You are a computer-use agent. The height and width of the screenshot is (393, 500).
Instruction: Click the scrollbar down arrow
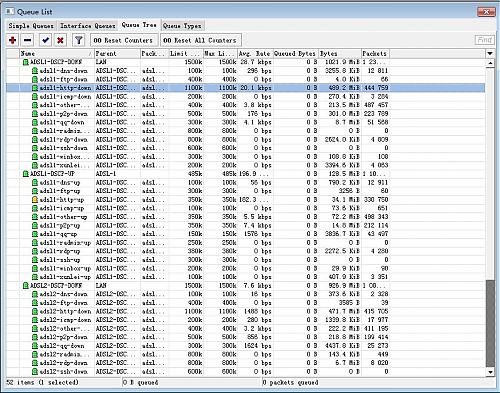coord(490,372)
